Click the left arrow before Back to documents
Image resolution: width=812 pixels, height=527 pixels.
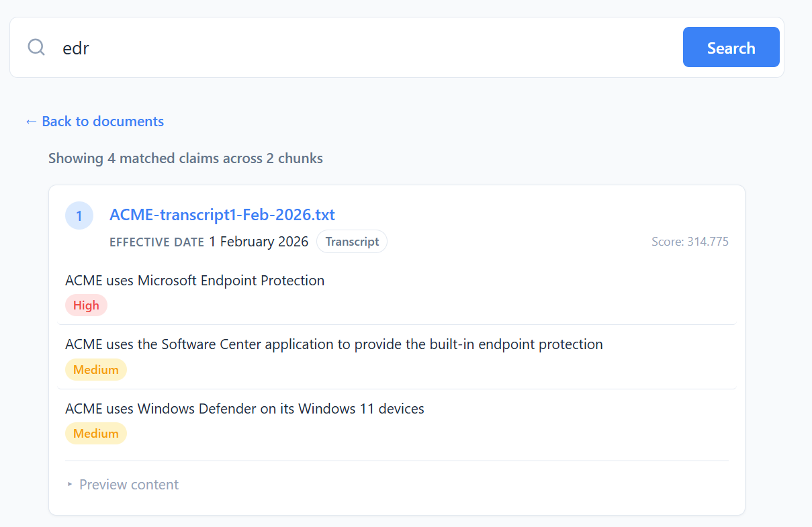coord(31,122)
